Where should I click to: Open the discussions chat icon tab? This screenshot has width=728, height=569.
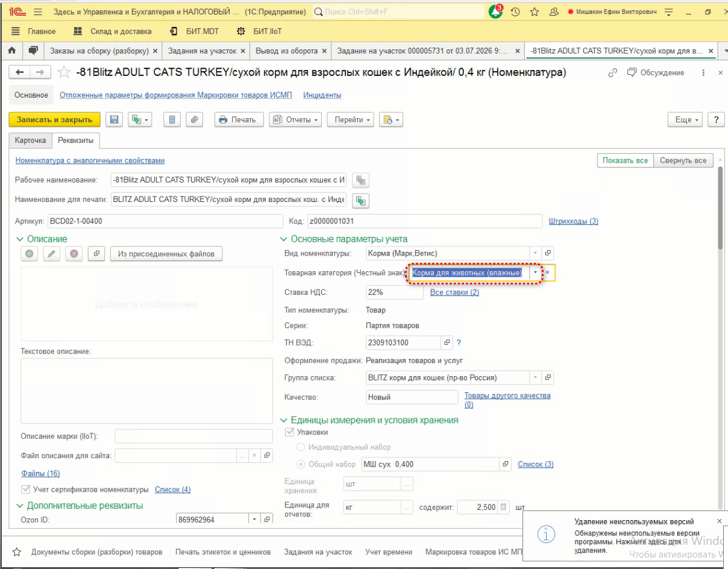33,51
